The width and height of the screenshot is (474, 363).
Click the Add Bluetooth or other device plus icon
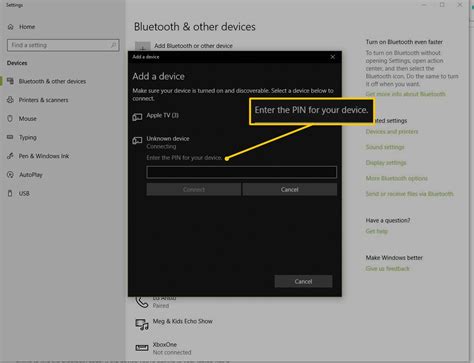pyautogui.click(x=142, y=46)
